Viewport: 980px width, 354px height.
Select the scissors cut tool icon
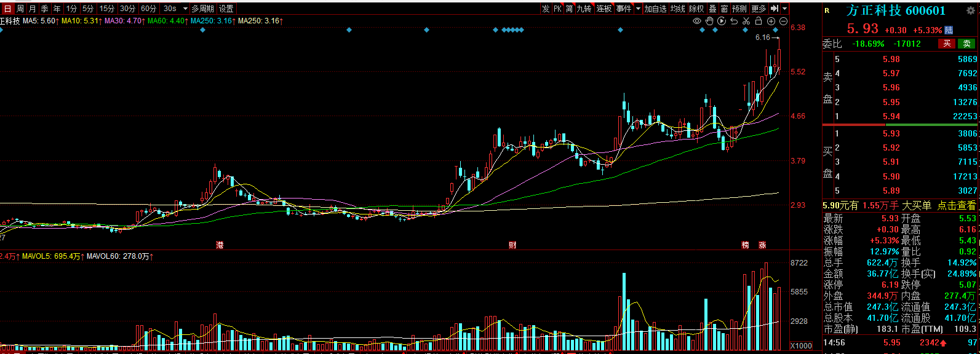pyautogui.click(x=746, y=21)
